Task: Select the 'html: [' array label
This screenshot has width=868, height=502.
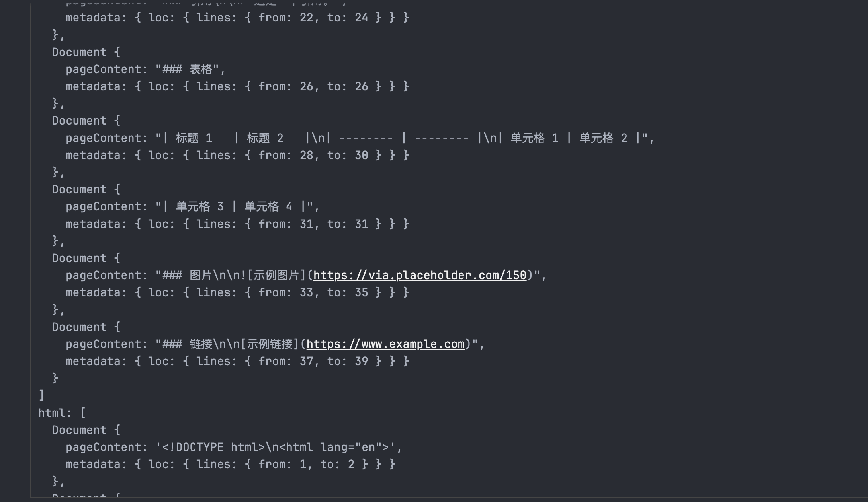Action: tap(62, 413)
